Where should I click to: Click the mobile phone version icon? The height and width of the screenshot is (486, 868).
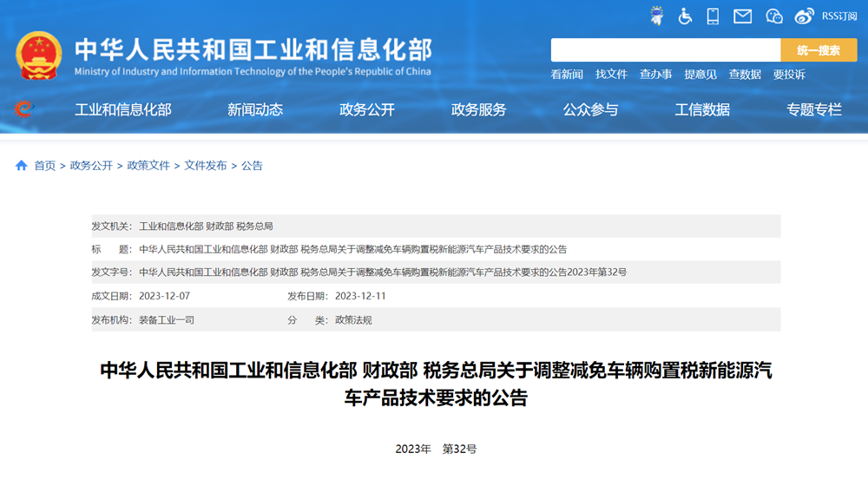point(713,16)
